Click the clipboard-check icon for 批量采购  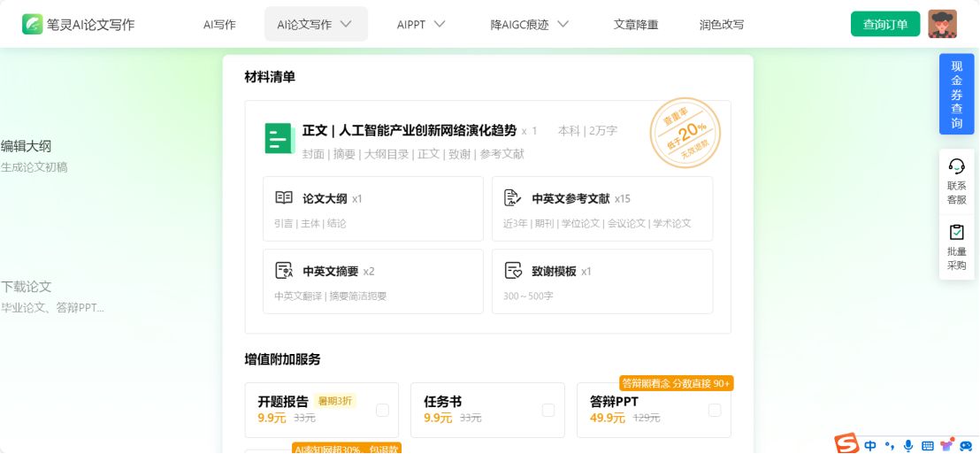click(x=956, y=233)
